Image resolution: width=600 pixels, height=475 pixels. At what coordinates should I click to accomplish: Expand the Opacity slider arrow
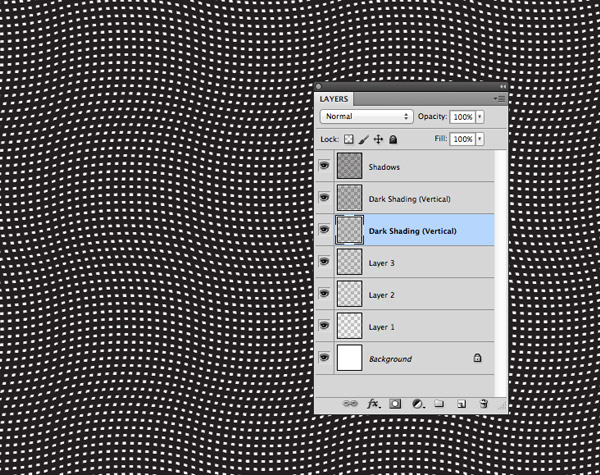480,116
